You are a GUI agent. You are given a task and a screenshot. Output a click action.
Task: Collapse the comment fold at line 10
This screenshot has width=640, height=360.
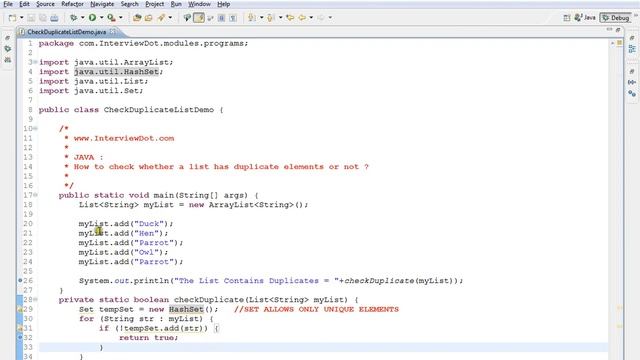(x=36, y=129)
